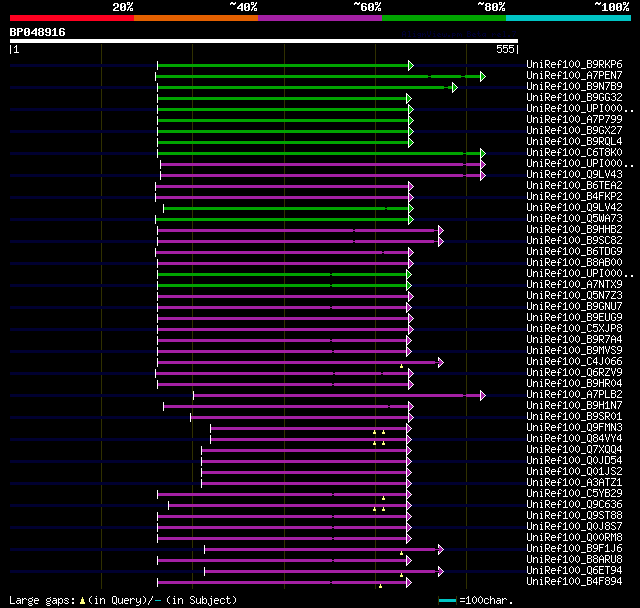Click the orange ~40% identity legend segment

196,18
